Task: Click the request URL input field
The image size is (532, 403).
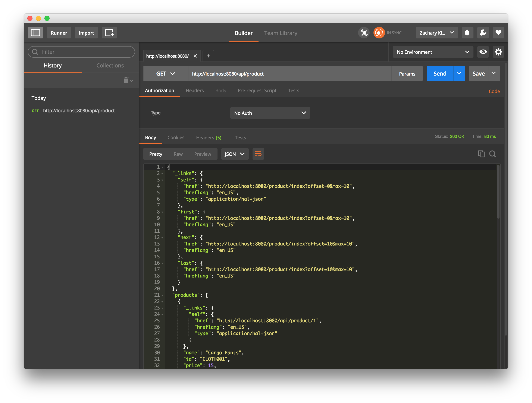Action: tap(290, 74)
